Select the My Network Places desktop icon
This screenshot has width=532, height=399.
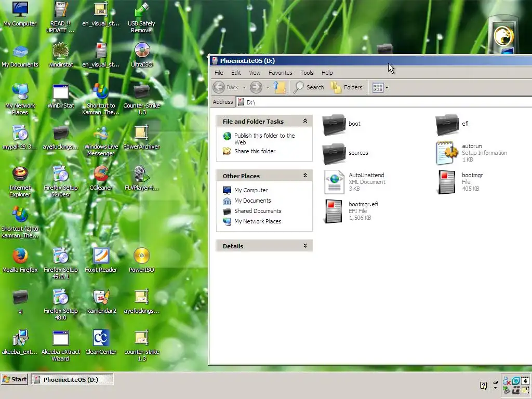20,99
